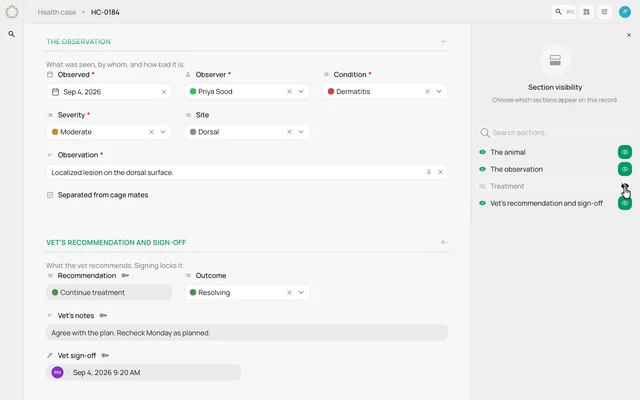The height and width of the screenshot is (400, 640).
Task: Click the Priya Sood observer value
Action: [215, 91]
